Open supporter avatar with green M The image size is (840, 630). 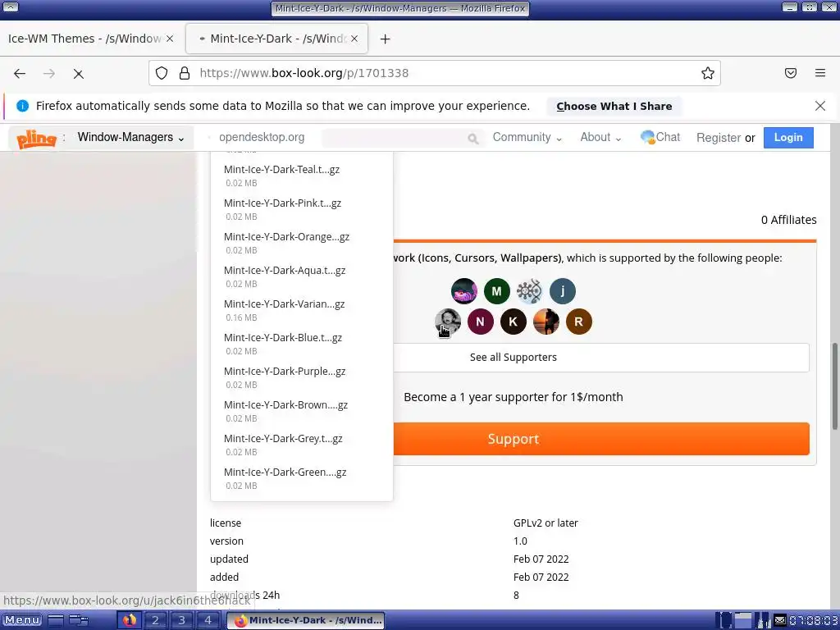496,291
